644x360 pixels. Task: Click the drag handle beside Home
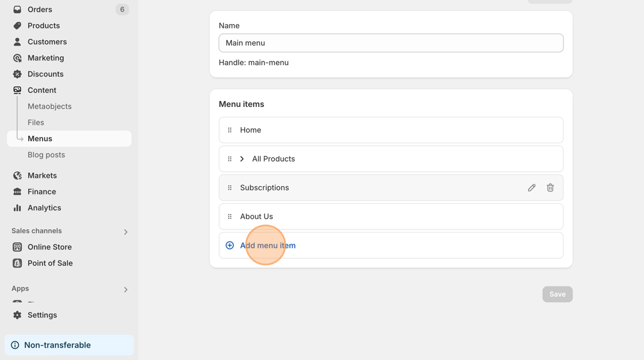coord(230,130)
